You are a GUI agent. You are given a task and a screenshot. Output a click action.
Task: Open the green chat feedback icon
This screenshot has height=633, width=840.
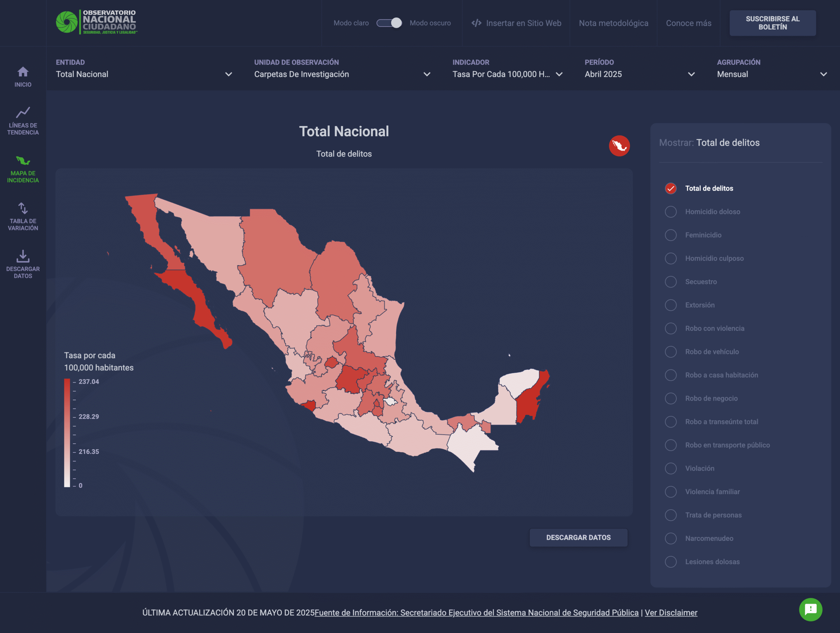pos(810,609)
